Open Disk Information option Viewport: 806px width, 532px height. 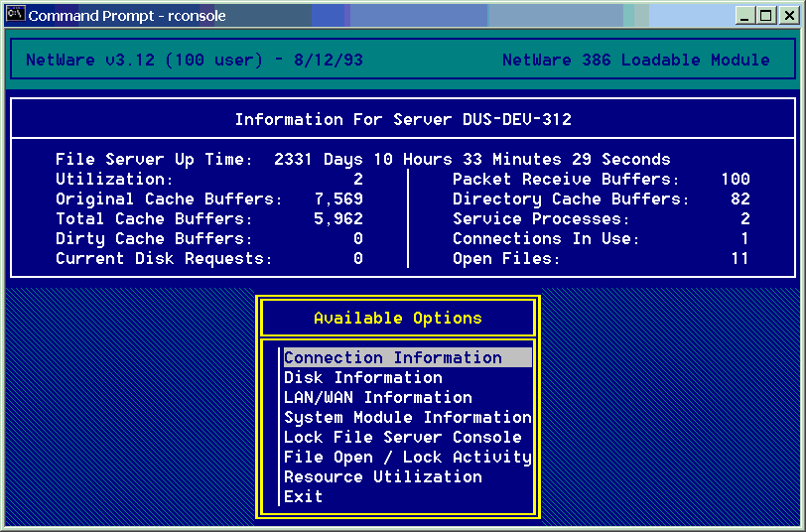[363, 378]
